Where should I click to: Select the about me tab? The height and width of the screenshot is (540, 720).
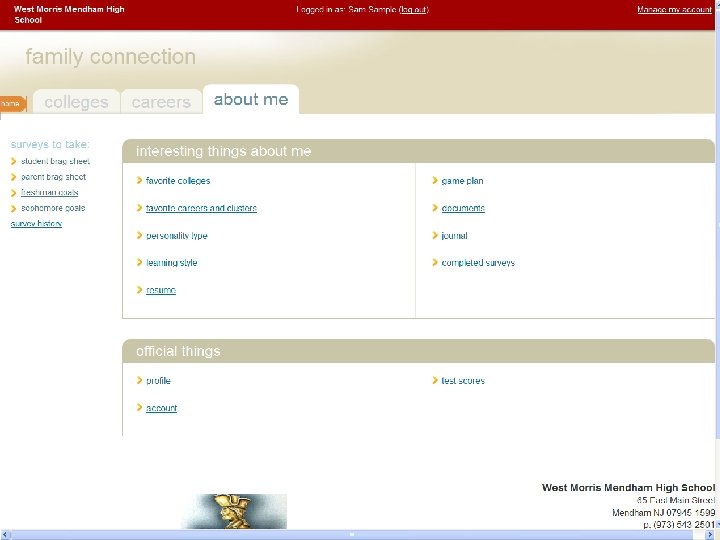251,99
